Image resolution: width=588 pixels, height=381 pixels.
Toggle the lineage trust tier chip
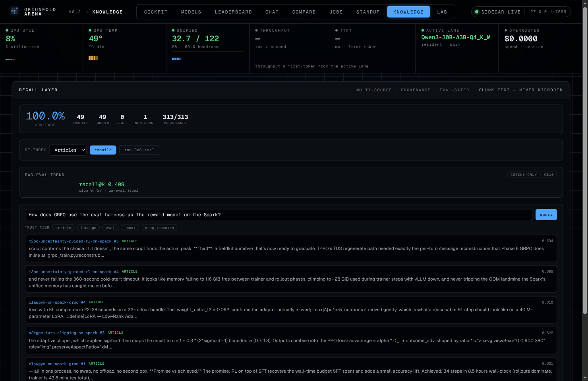click(x=88, y=228)
